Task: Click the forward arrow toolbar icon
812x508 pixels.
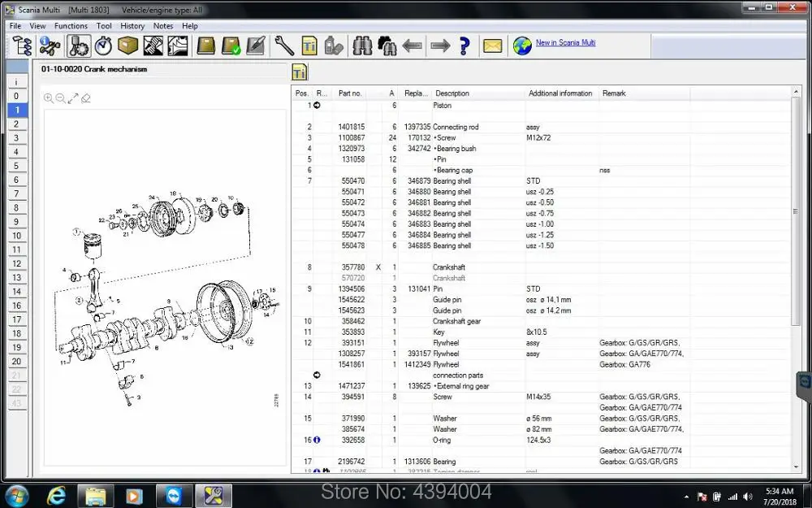Action: point(440,46)
